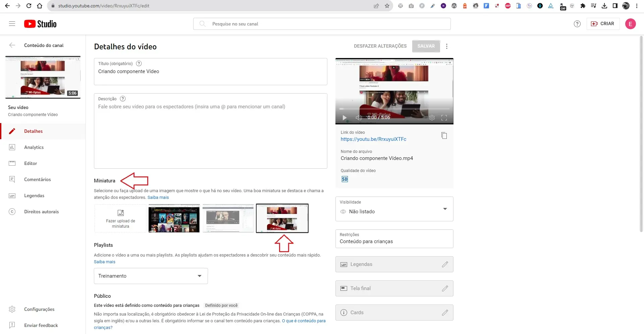
Task: Open the Legendas sidebar item
Action: click(43, 196)
